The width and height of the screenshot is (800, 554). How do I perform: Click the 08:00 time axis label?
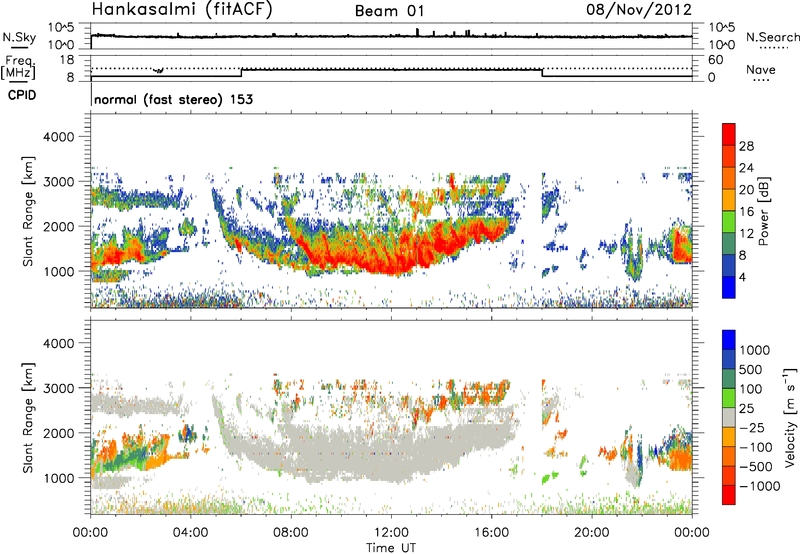tap(291, 533)
